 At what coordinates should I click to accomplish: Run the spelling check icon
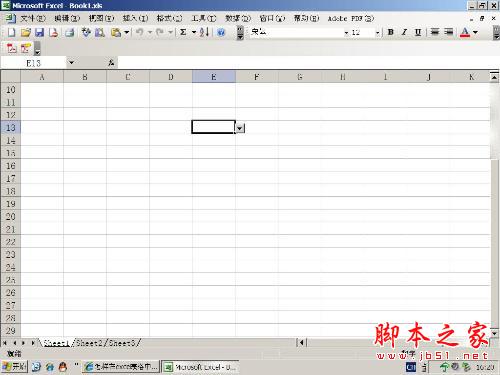(86, 32)
